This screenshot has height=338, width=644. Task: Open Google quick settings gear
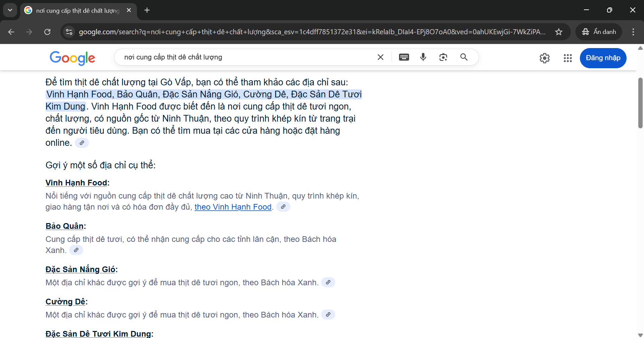[x=545, y=58]
